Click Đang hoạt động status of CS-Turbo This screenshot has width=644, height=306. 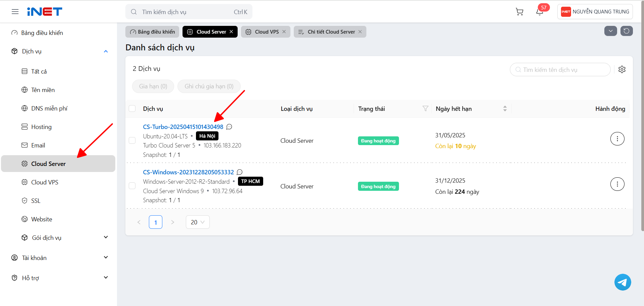(x=378, y=141)
